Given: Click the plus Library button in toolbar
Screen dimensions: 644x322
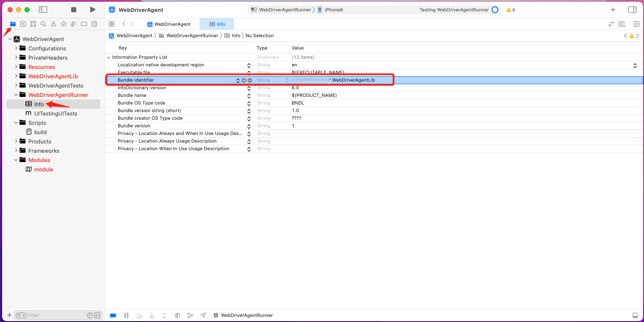Looking at the screenshot, I should [613, 10].
